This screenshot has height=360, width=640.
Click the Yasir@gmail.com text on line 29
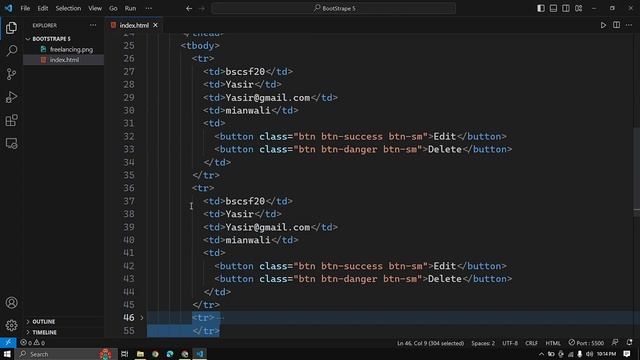[268, 98]
